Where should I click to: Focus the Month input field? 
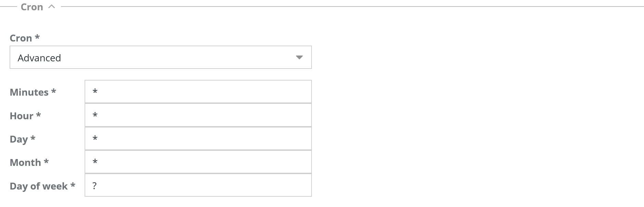tap(198, 162)
